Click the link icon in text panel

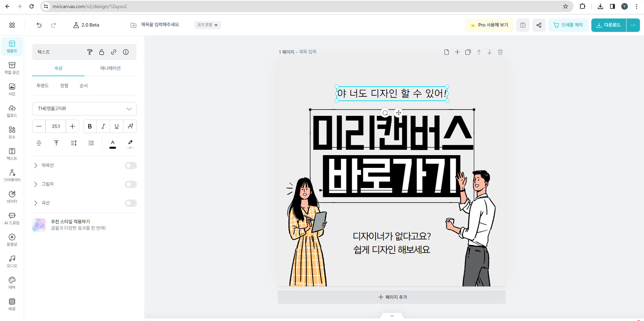114,52
